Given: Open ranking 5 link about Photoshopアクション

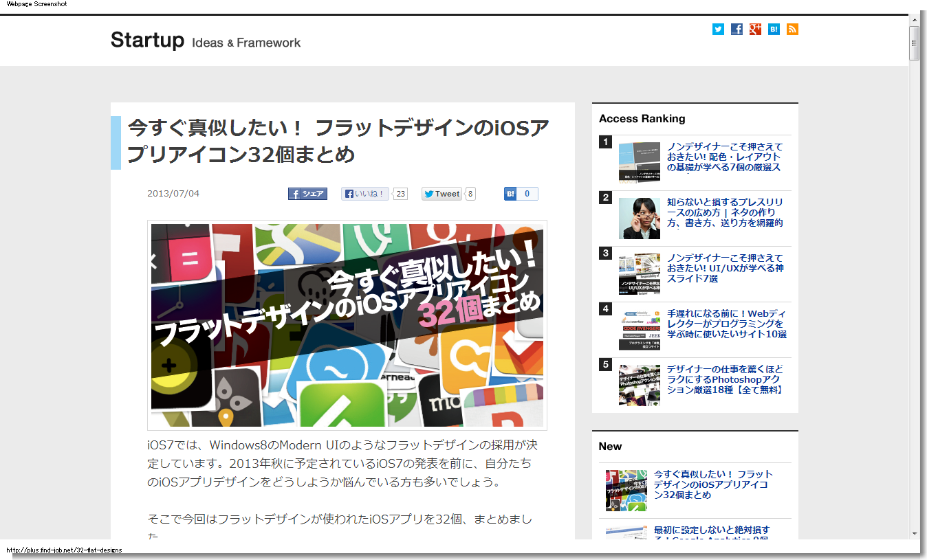Looking at the screenshot, I should point(725,379).
